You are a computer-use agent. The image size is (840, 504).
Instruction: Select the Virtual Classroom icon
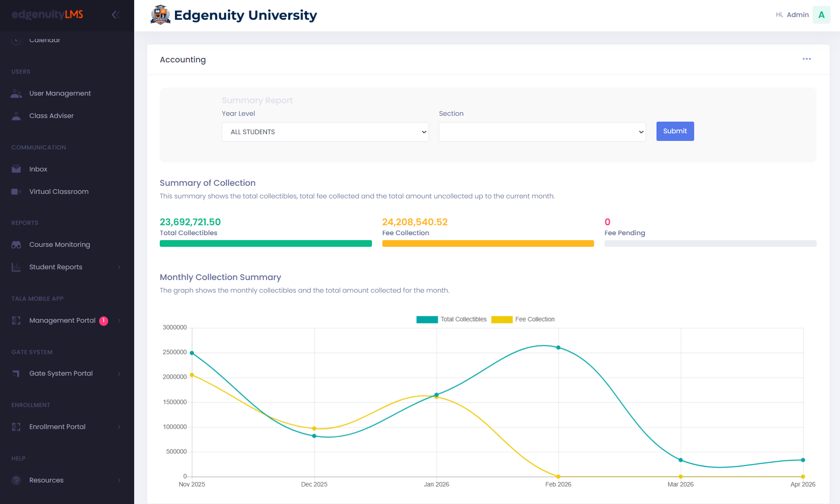(x=16, y=191)
